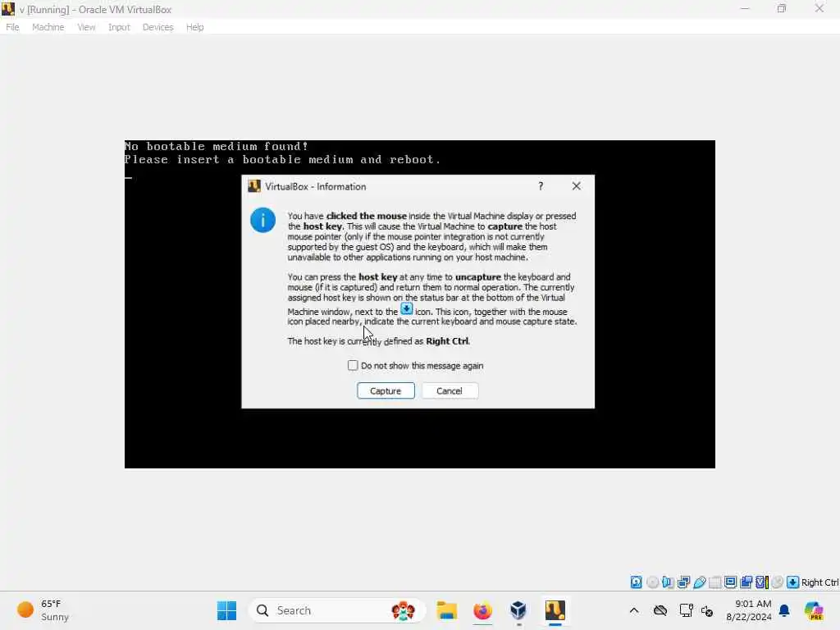
Task: Open the View menu
Action: (86, 27)
